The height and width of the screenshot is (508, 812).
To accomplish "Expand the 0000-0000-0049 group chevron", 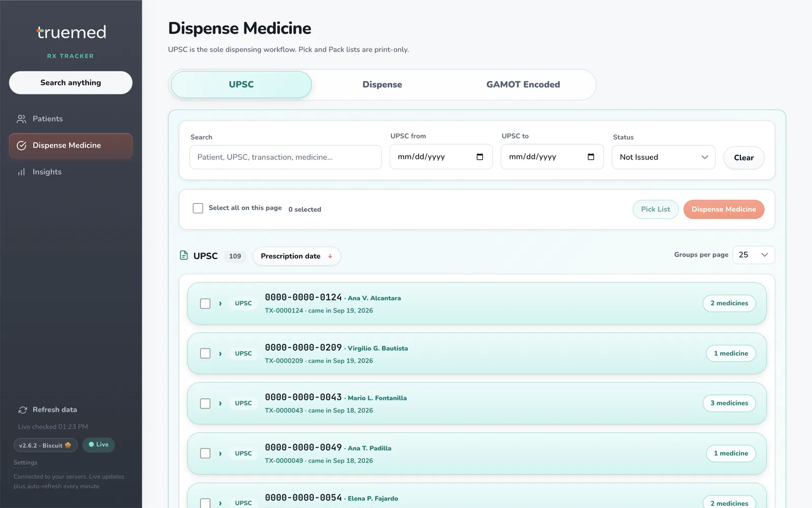I will click(x=220, y=454).
